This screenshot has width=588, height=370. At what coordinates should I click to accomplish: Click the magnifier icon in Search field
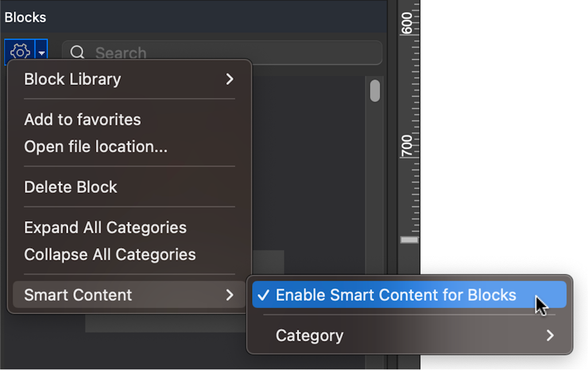tap(78, 52)
